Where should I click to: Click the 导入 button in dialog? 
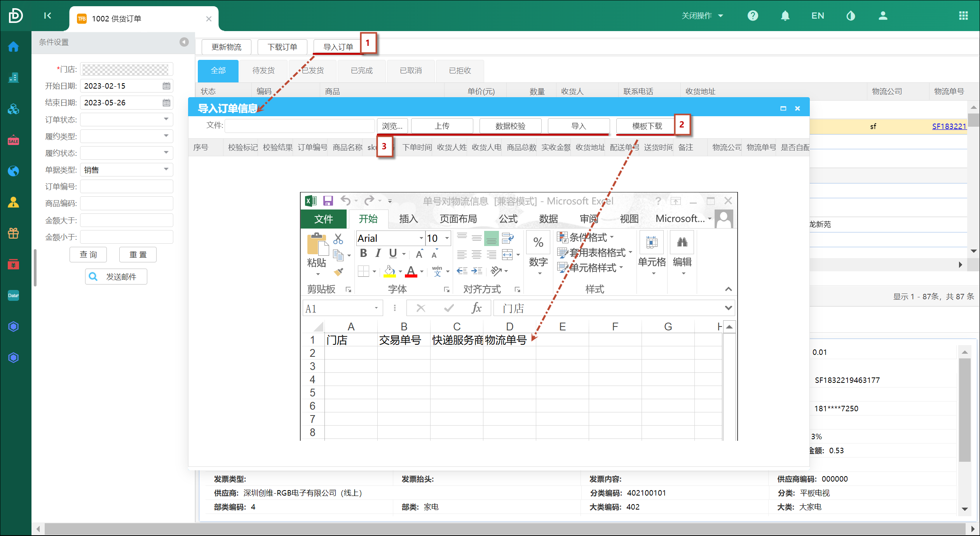tap(579, 126)
